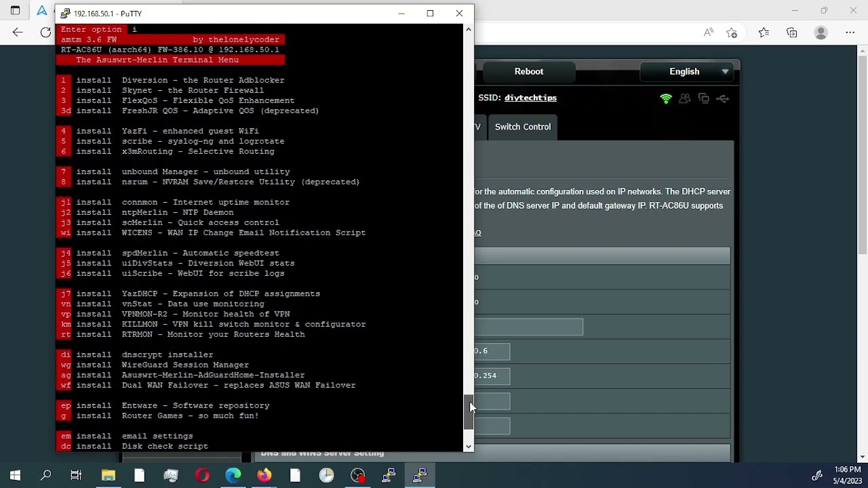Click the browser back arrow
This screenshot has width=868, height=488.
point(18,33)
